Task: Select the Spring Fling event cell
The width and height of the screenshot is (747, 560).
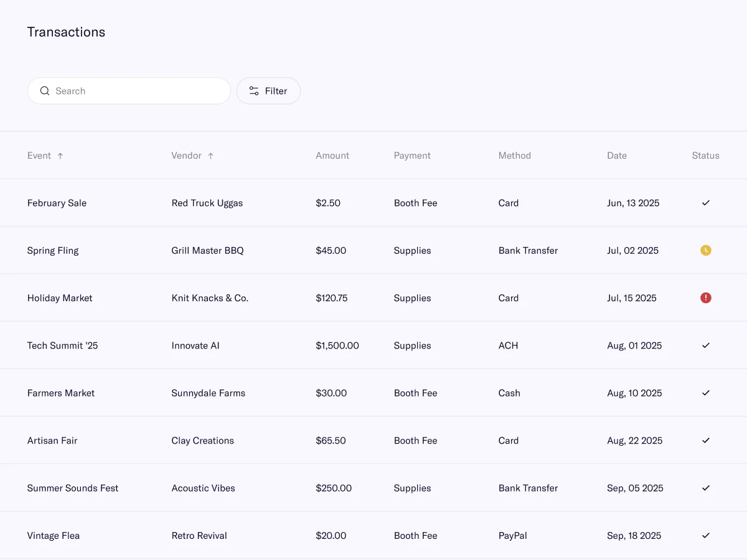Action: point(53,251)
